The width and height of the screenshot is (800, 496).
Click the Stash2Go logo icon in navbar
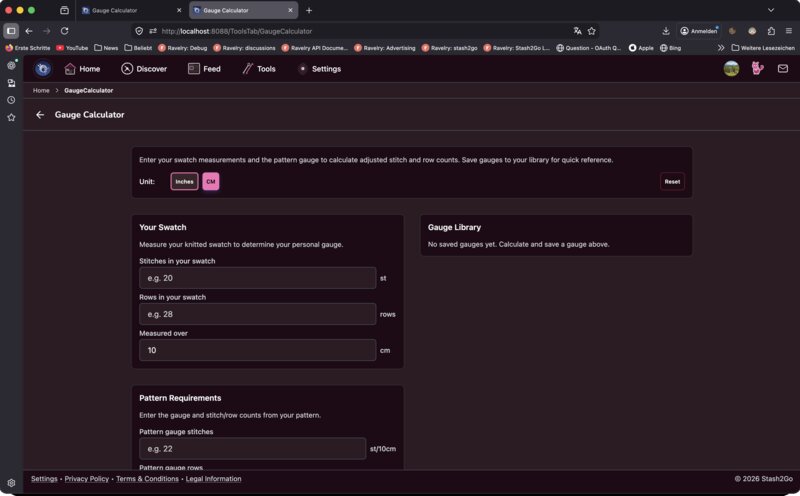pos(43,69)
